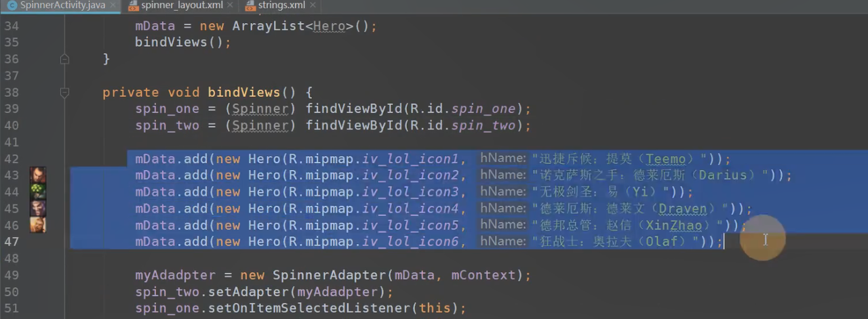868x319 pixels.
Task: Open the spinner_layout.xml tab
Action: [181, 5]
